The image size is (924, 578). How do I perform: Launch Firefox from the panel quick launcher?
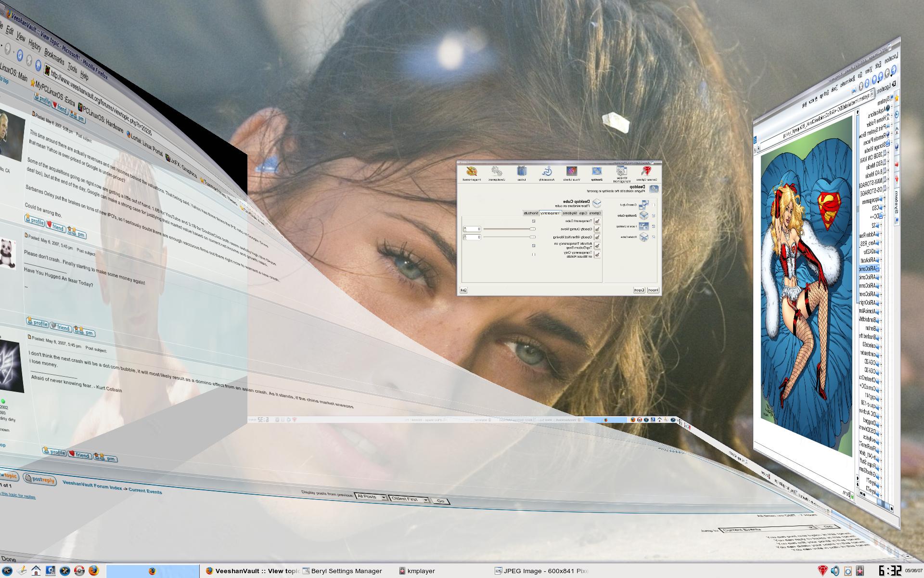(94, 571)
